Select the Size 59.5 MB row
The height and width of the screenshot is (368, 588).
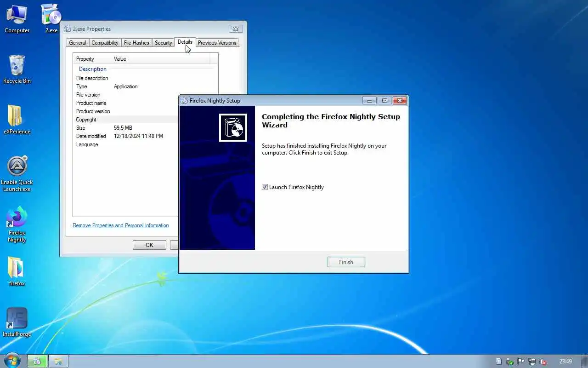tap(125, 128)
